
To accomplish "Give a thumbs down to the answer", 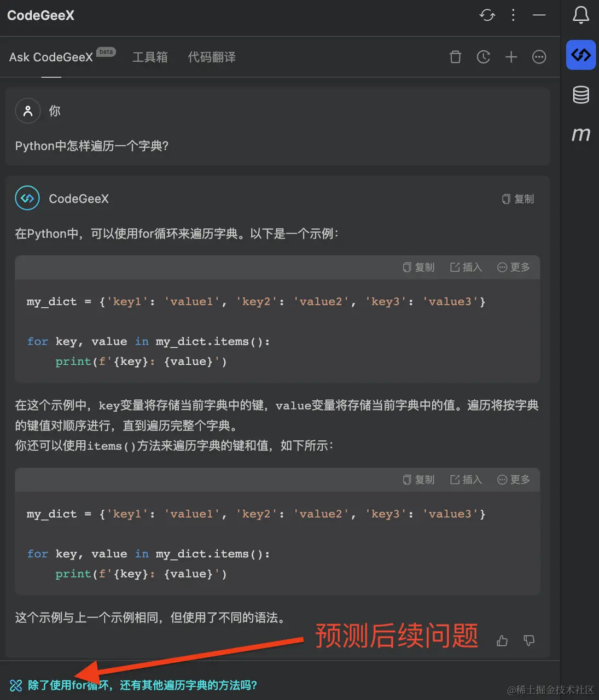I will (x=528, y=640).
